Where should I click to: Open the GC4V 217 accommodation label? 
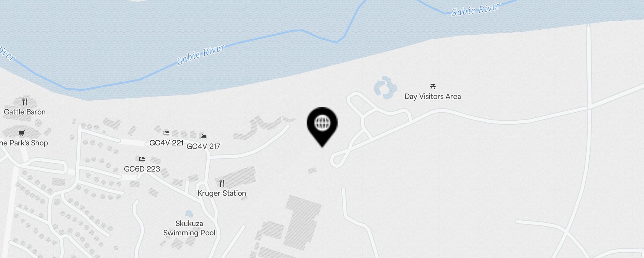point(203,146)
